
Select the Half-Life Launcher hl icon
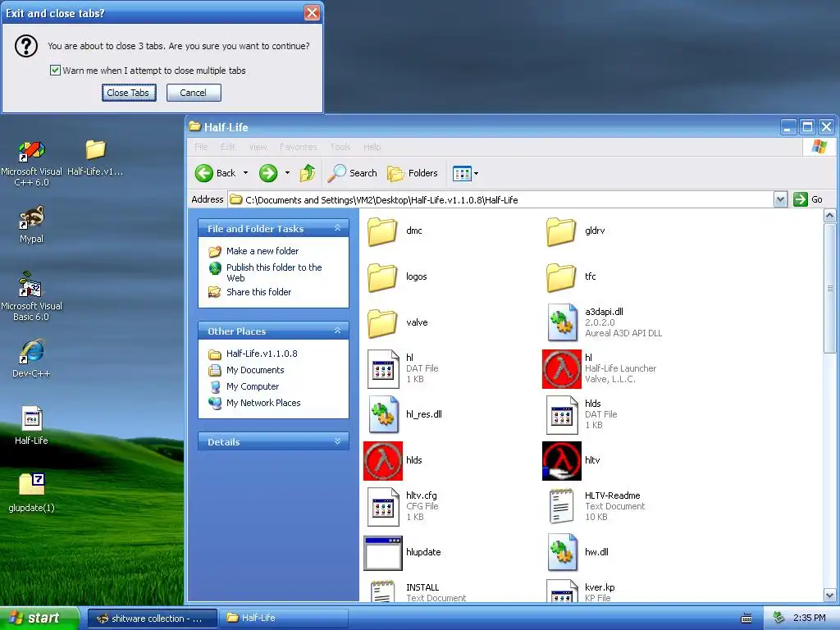coord(561,369)
